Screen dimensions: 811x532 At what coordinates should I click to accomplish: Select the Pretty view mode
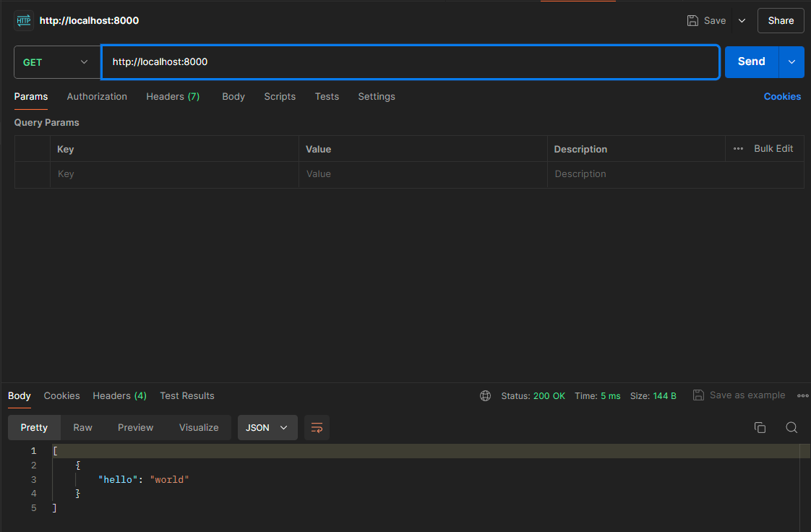34,428
